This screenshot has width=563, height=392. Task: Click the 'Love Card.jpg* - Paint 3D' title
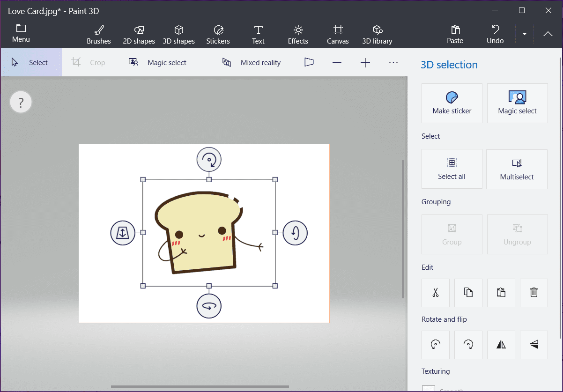coord(53,11)
